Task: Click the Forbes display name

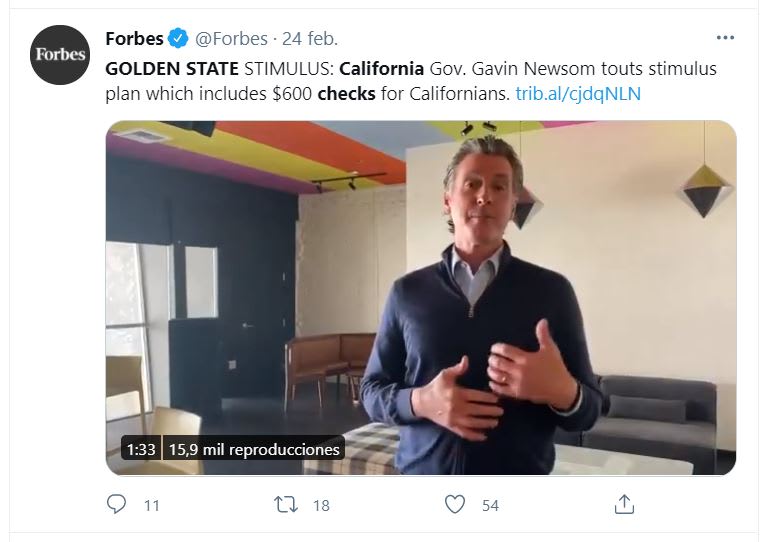Action: (x=133, y=39)
